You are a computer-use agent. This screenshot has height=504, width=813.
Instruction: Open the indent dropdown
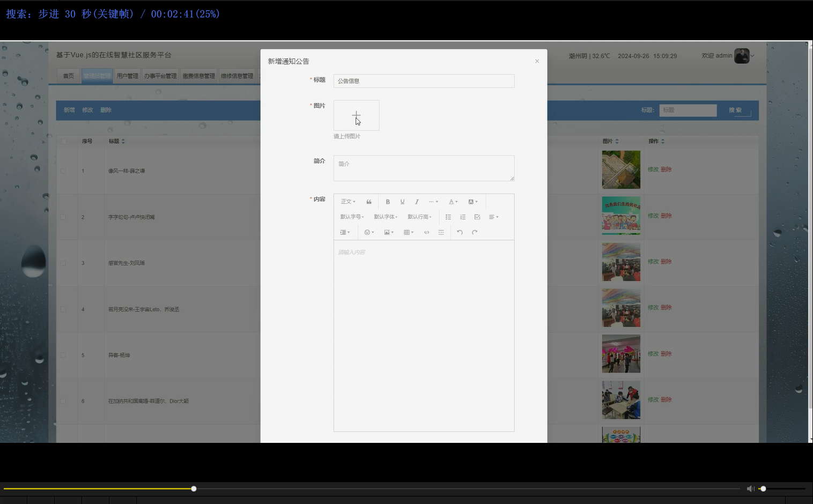coord(345,232)
